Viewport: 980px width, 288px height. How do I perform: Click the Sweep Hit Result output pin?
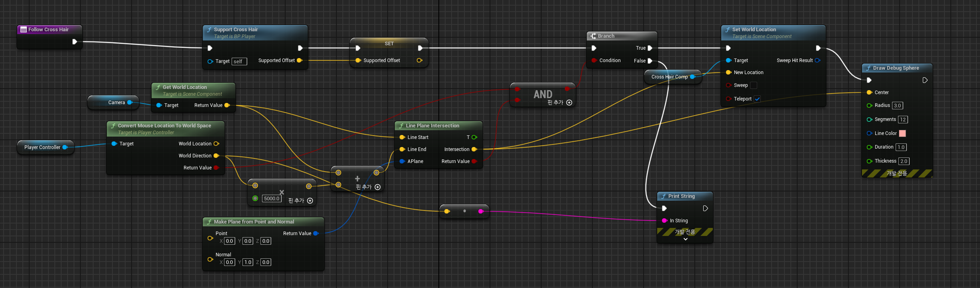tap(818, 60)
